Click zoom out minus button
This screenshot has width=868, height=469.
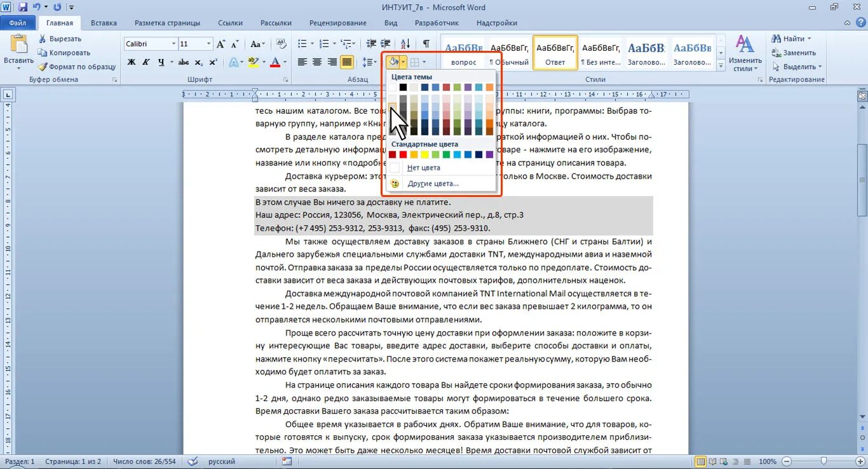(x=787, y=461)
